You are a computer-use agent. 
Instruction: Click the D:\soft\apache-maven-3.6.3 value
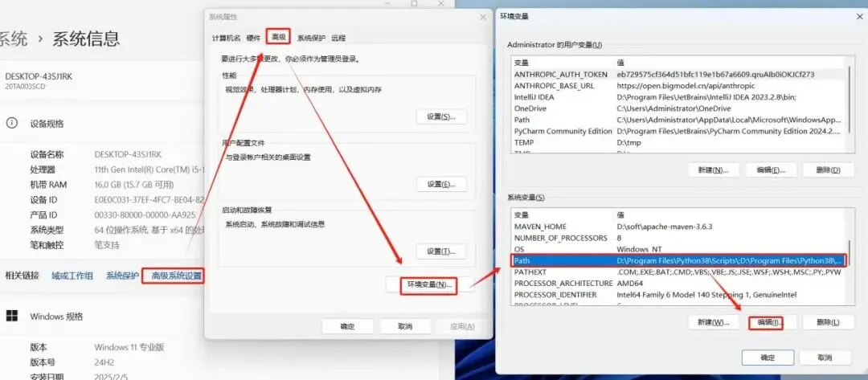pos(665,227)
